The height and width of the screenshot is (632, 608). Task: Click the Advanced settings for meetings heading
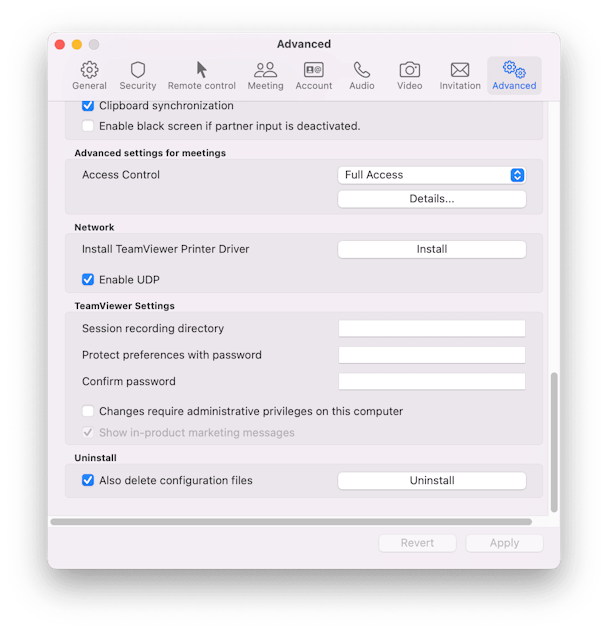tap(150, 153)
